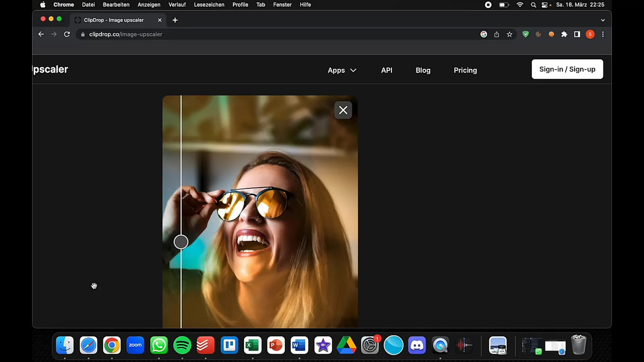Bookmark this tab with the star icon
The width and height of the screenshot is (644, 362).
509,34
